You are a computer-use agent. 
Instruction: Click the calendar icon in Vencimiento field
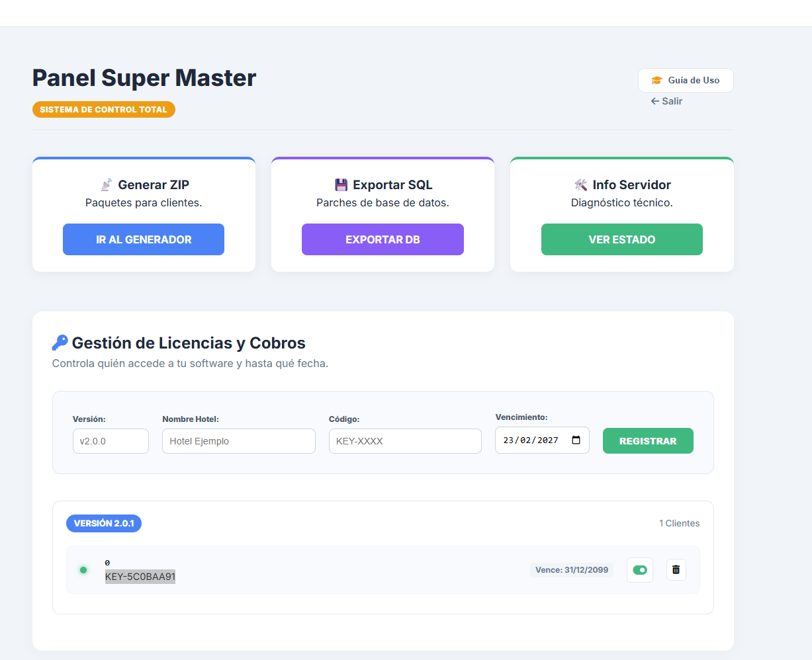pos(576,440)
